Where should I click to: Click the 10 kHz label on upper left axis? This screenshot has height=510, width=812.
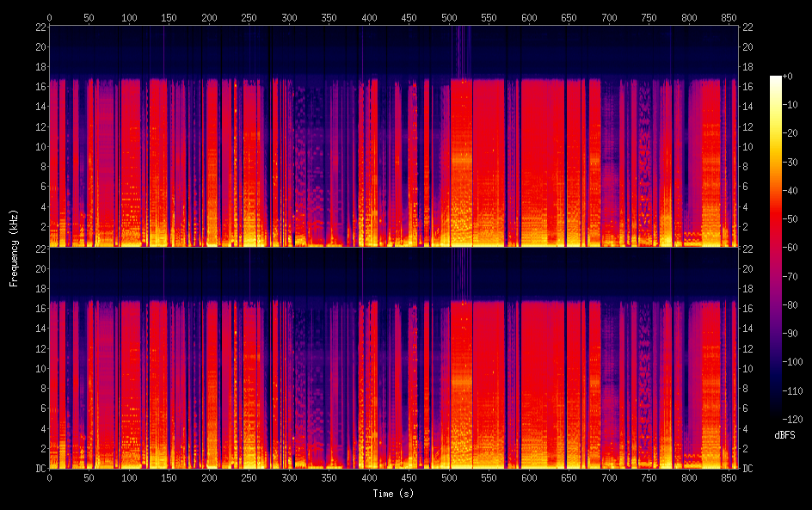pos(40,146)
